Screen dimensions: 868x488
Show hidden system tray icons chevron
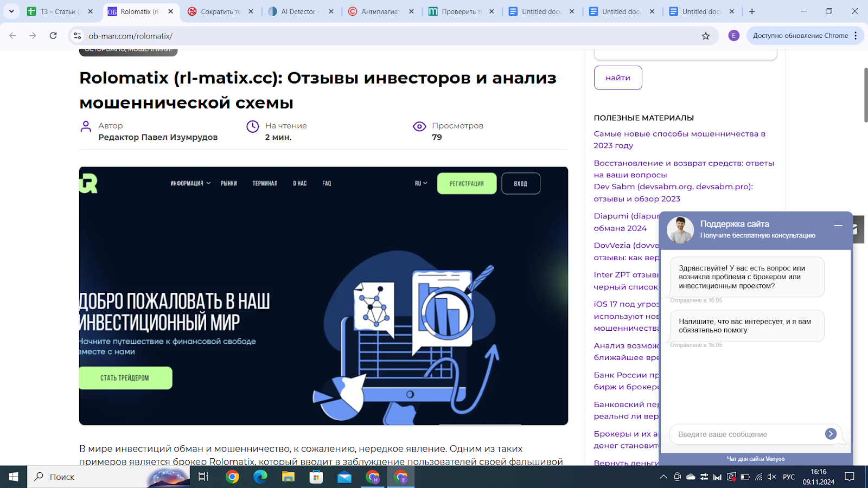coord(663,477)
